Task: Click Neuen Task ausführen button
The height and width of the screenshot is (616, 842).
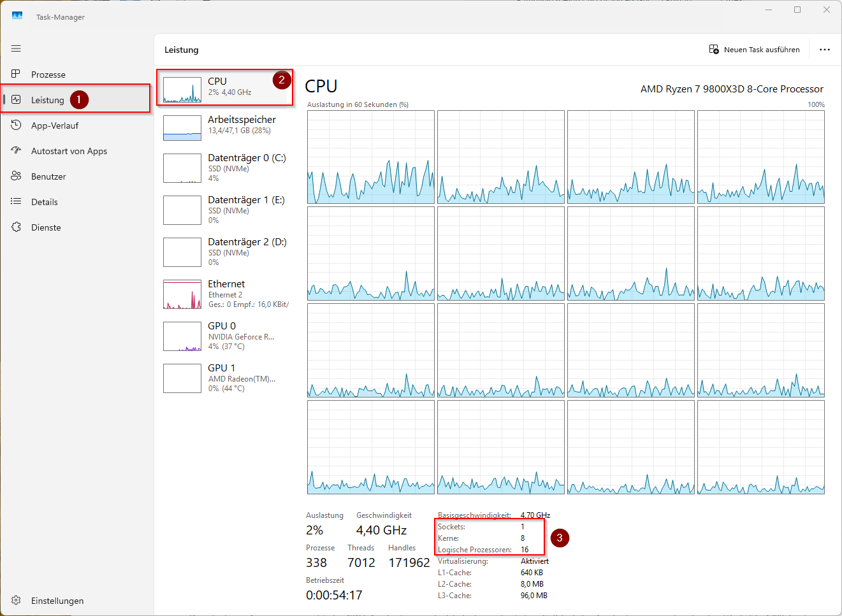Action: click(755, 49)
